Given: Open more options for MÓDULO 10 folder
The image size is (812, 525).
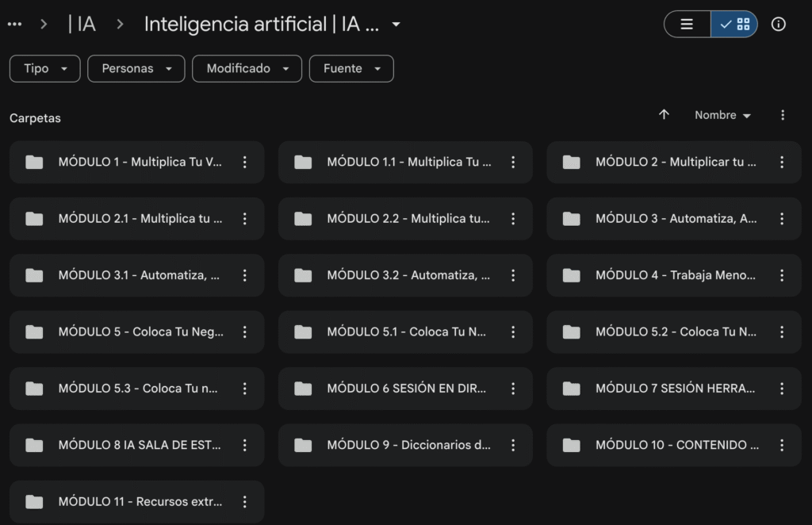Looking at the screenshot, I should 782,446.
